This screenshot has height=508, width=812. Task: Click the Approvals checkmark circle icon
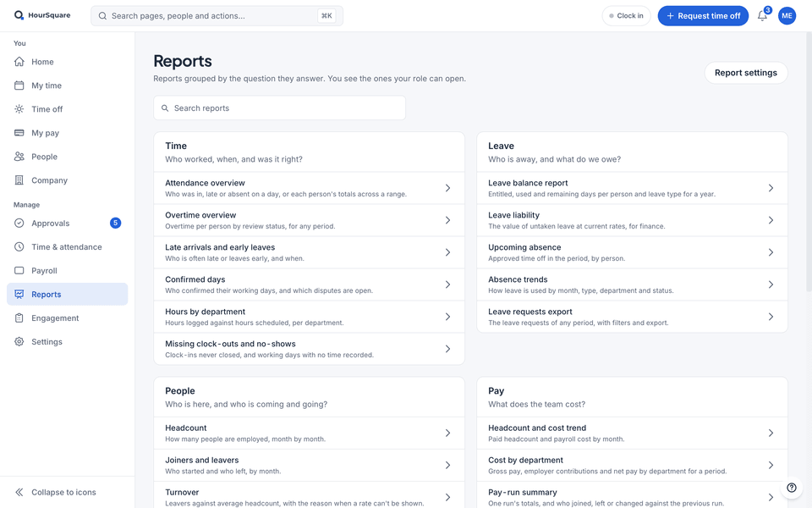[x=19, y=223]
